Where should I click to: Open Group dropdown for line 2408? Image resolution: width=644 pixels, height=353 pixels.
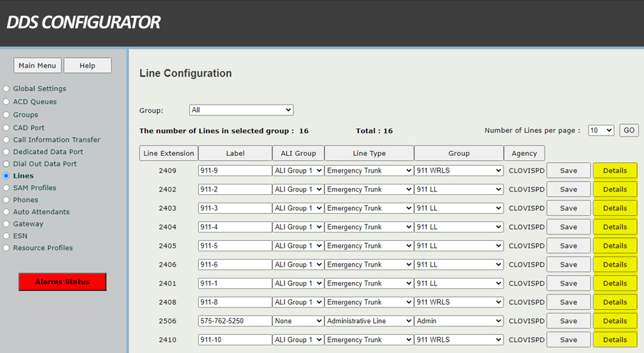pyautogui.click(x=459, y=302)
